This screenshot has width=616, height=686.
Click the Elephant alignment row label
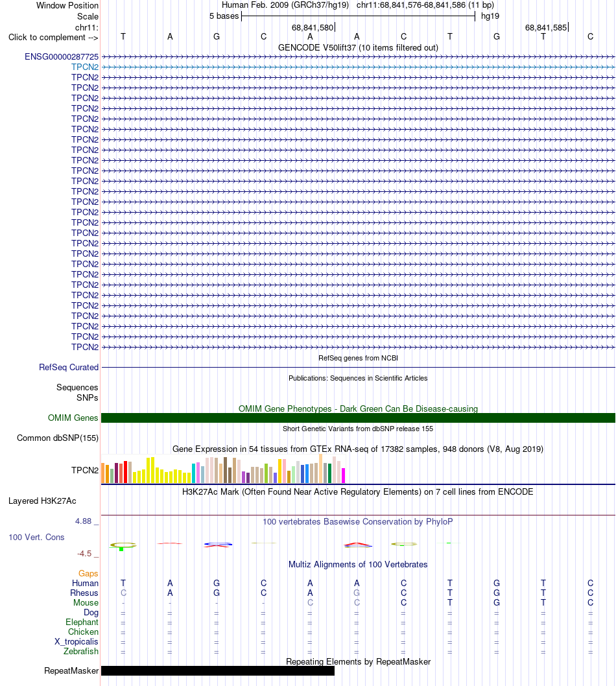pos(82,622)
